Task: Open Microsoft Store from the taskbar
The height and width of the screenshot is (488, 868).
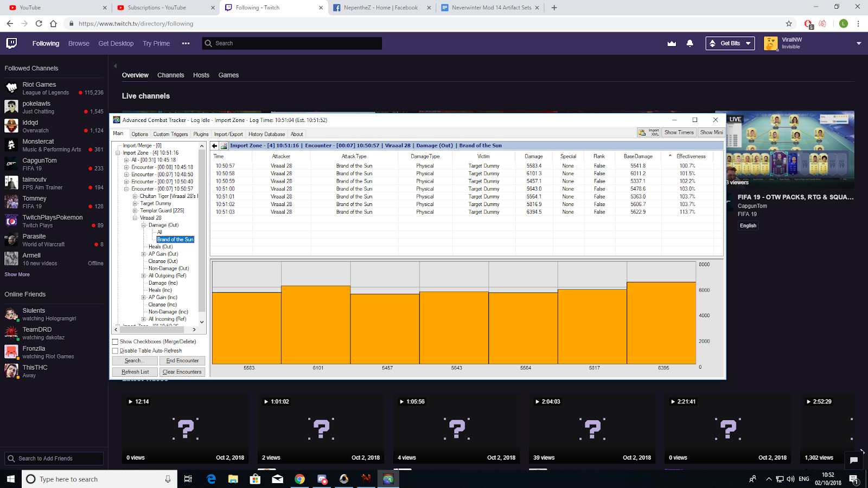Action: 255,479
